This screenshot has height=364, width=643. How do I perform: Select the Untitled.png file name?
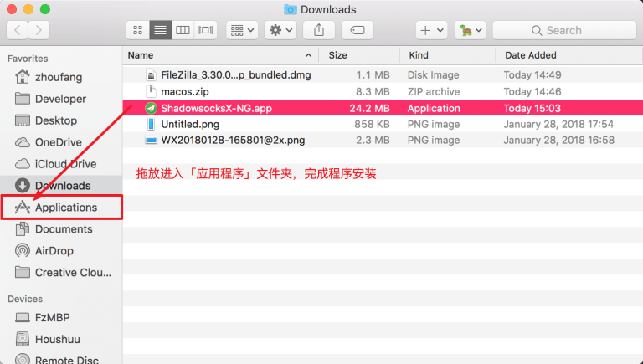pos(190,124)
